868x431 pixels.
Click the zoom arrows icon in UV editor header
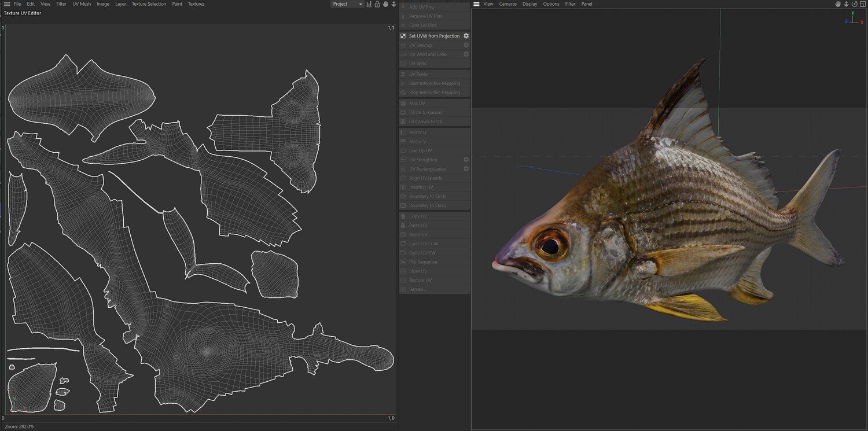pos(394,4)
